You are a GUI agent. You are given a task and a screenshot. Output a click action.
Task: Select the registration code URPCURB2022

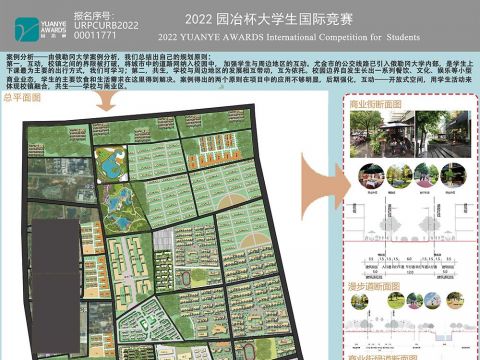point(106,25)
